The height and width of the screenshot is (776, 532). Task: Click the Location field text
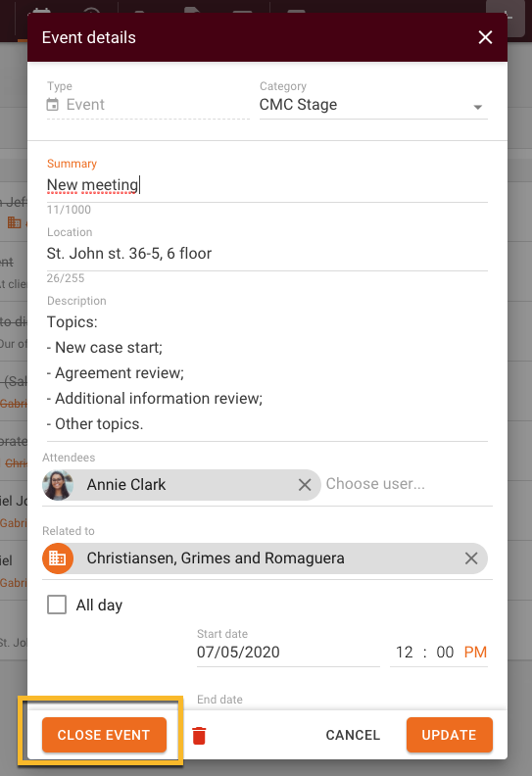click(129, 254)
